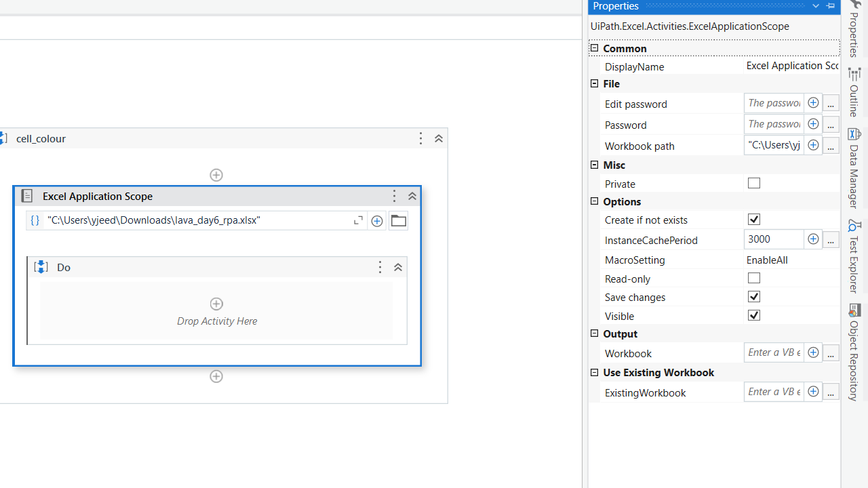Viewport: 868px width, 488px height.
Task: Add activity below Excel Application Scope
Action: [x=216, y=376]
